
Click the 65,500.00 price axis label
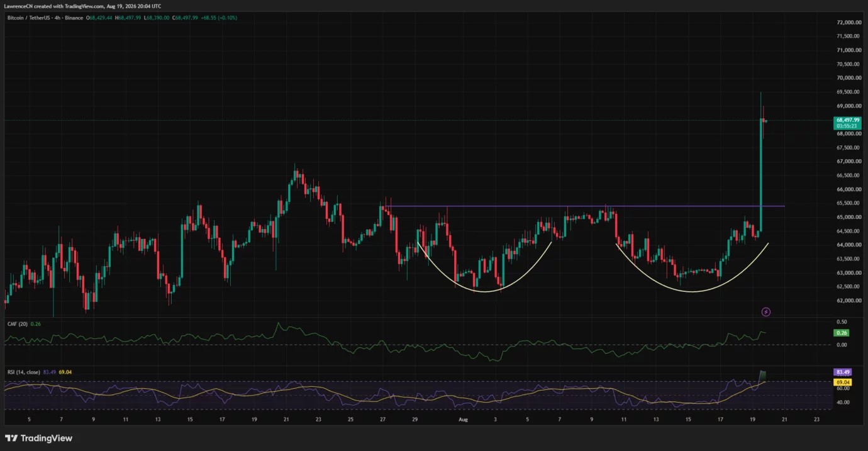pos(848,203)
